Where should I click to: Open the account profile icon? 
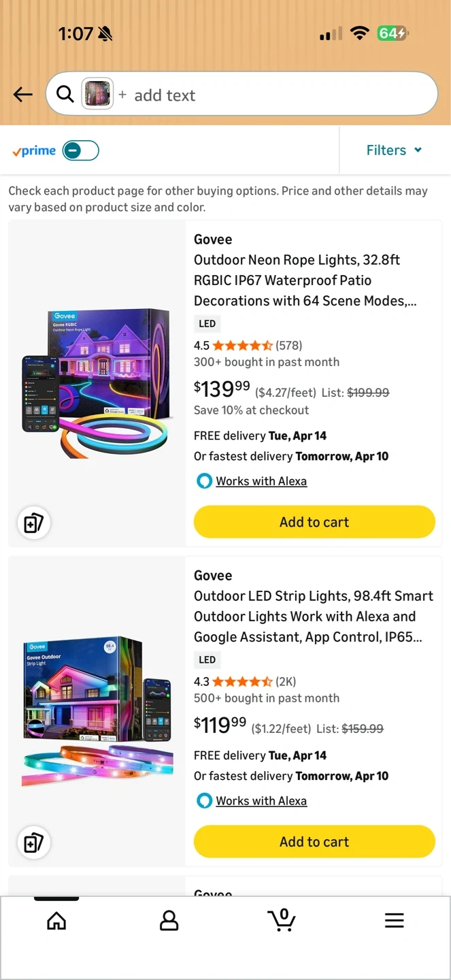[x=169, y=921]
